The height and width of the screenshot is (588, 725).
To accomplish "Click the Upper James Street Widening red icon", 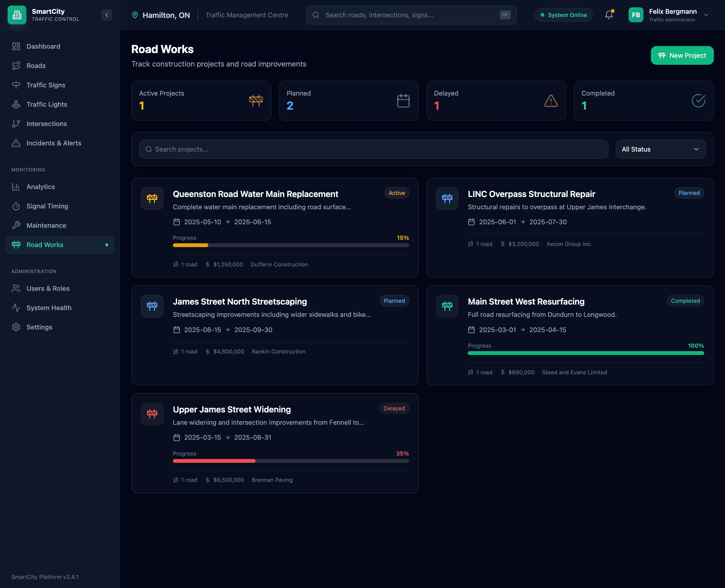I will click(x=152, y=414).
